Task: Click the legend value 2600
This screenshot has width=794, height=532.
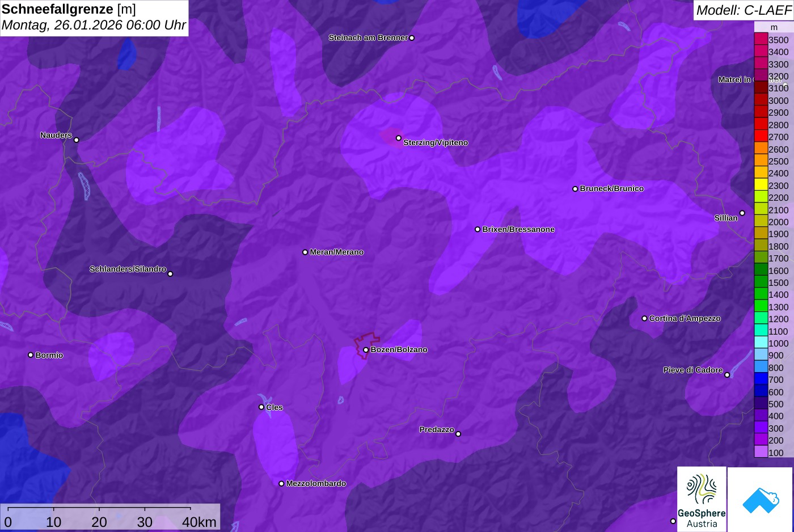Action: click(778, 149)
